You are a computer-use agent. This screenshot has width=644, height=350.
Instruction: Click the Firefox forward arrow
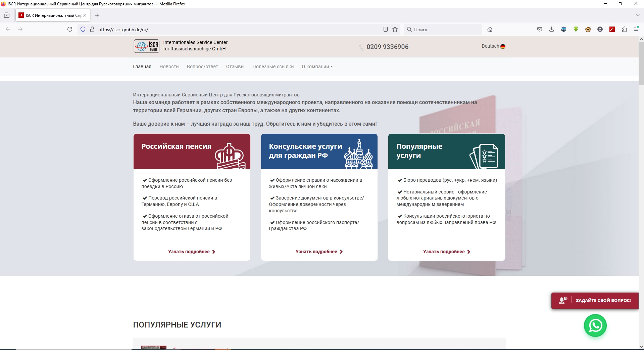20,29
